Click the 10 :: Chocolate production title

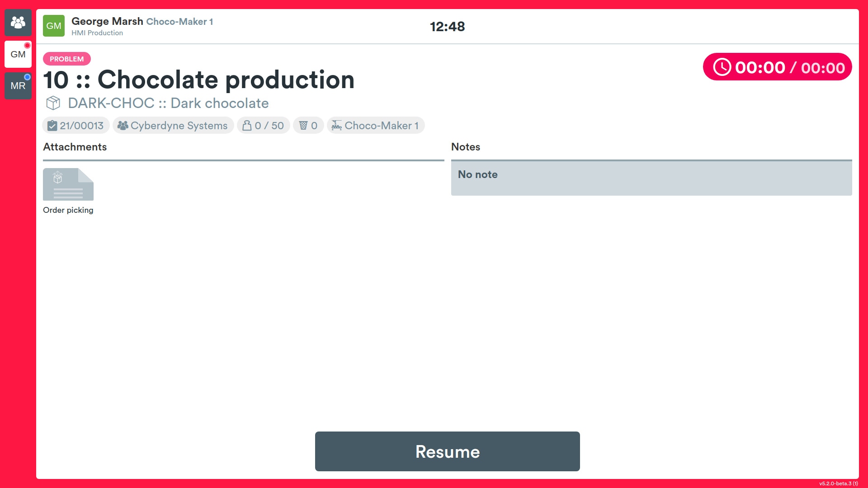coord(199,80)
